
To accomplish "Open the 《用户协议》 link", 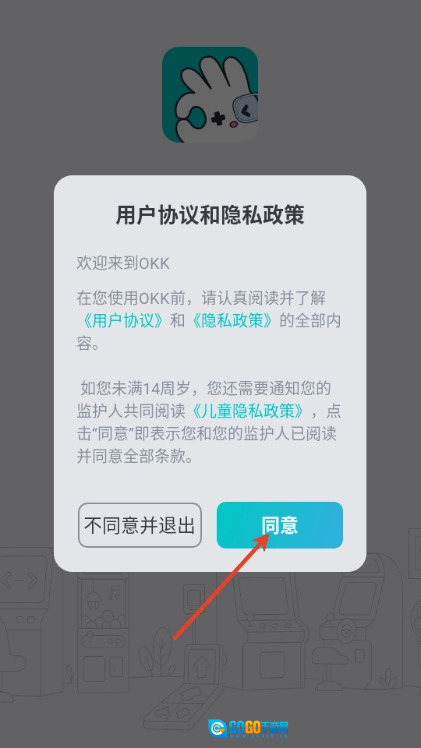I will coord(123,321).
